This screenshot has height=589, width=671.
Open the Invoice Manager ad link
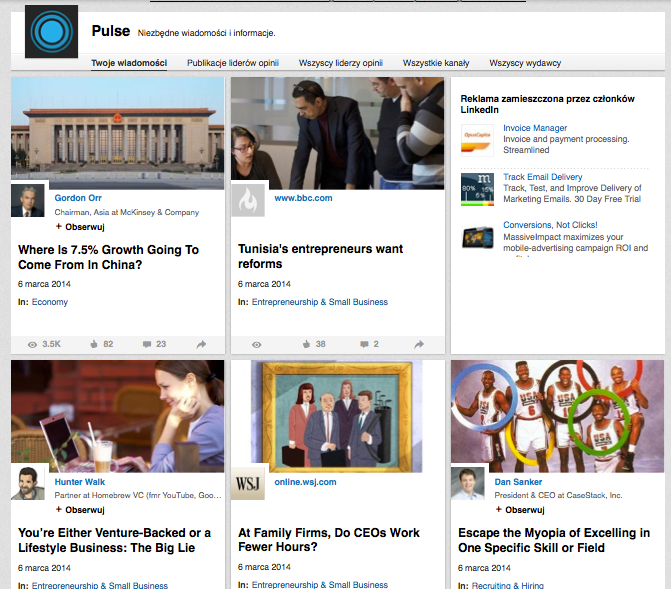pyautogui.click(x=535, y=128)
